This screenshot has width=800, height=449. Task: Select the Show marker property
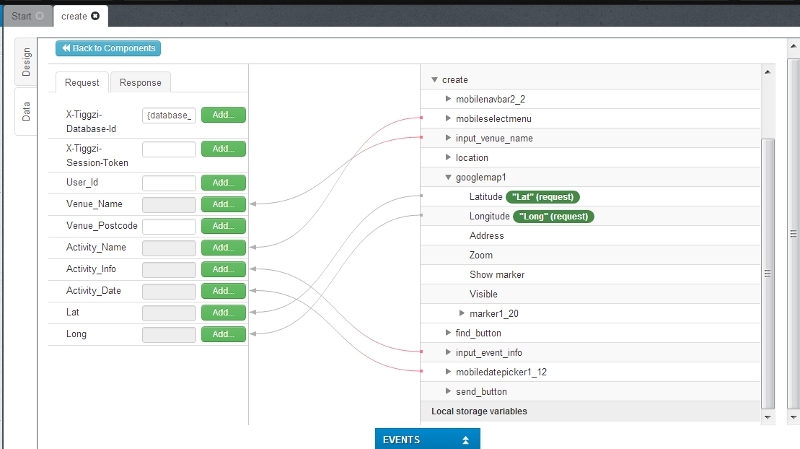coord(496,274)
